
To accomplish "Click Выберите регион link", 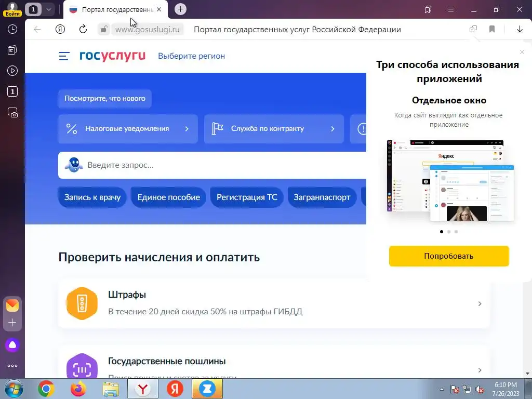I will (x=191, y=56).
